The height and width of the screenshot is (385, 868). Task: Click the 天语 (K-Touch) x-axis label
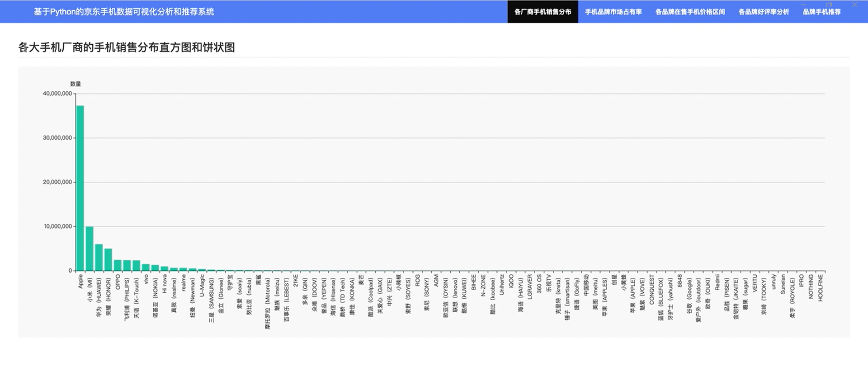pos(137,297)
